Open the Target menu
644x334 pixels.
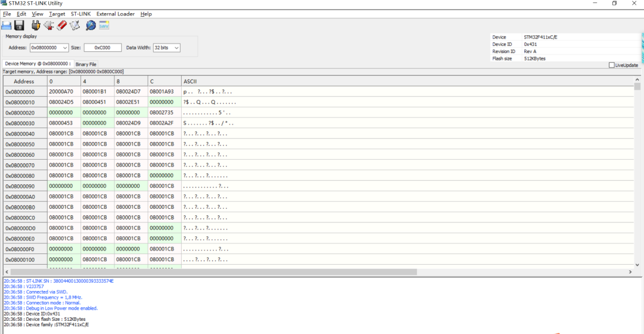tap(57, 14)
